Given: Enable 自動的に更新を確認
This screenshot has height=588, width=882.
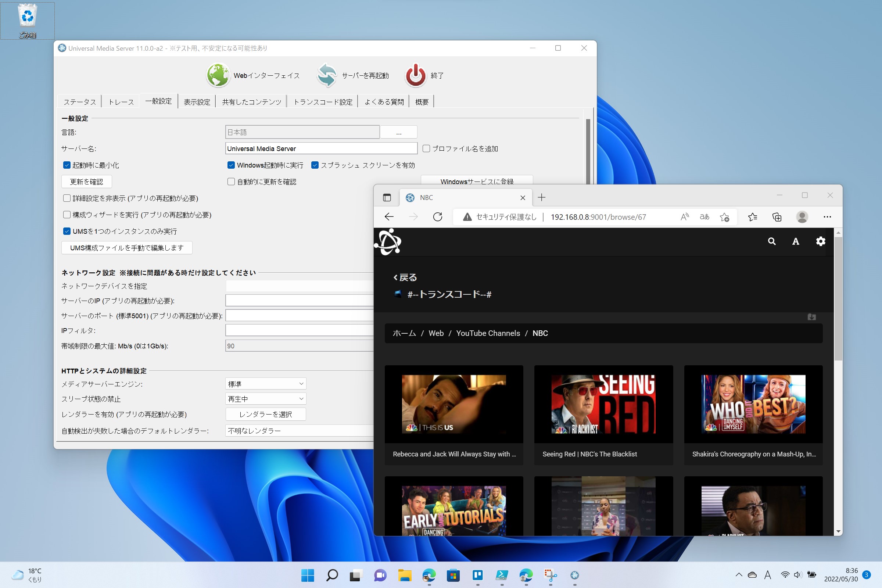Looking at the screenshot, I should click(x=231, y=182).
